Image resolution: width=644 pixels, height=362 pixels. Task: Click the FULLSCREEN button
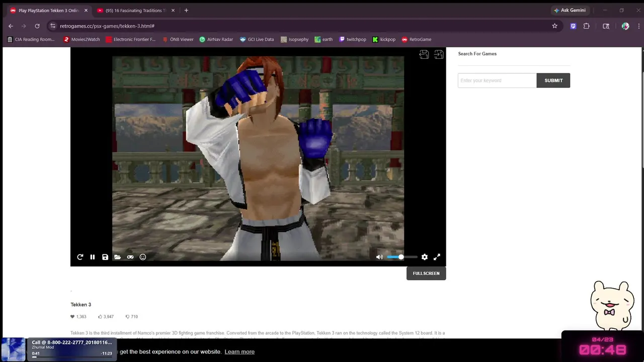coord(426,273)
